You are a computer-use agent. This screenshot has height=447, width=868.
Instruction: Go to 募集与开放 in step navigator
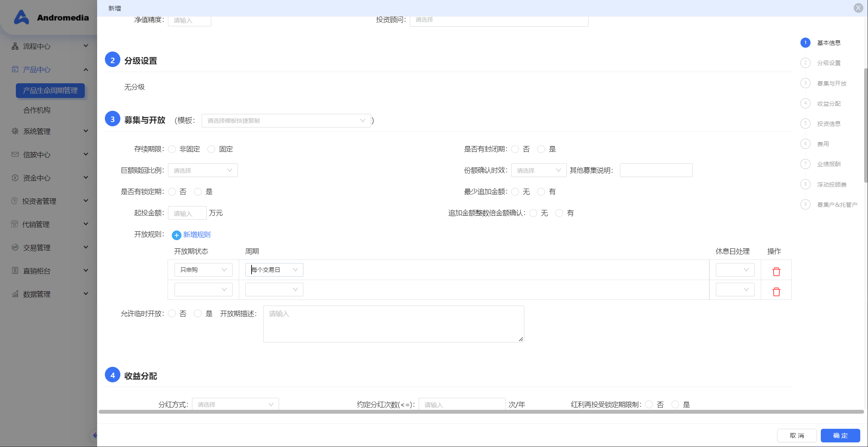click(832, 83)
